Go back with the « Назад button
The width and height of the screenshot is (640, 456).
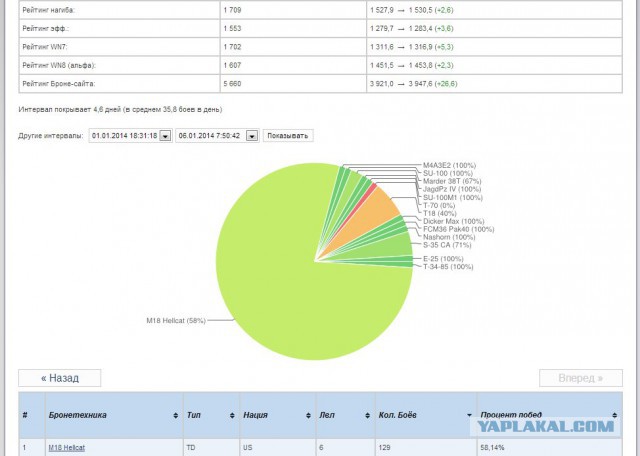pos(60,378)
